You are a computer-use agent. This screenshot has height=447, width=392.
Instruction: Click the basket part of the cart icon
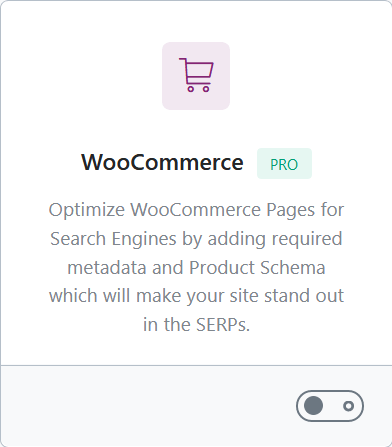coord(199,69)
